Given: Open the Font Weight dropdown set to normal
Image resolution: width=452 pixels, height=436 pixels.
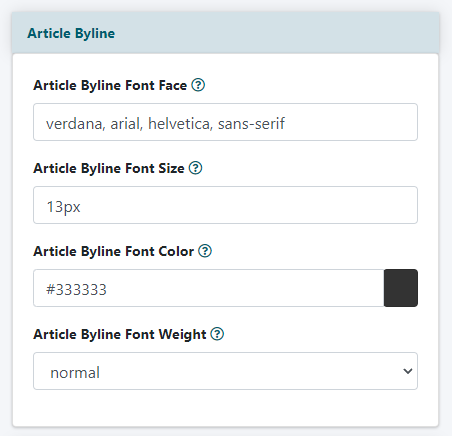Looking at the screenshot, I should (225, 371).
